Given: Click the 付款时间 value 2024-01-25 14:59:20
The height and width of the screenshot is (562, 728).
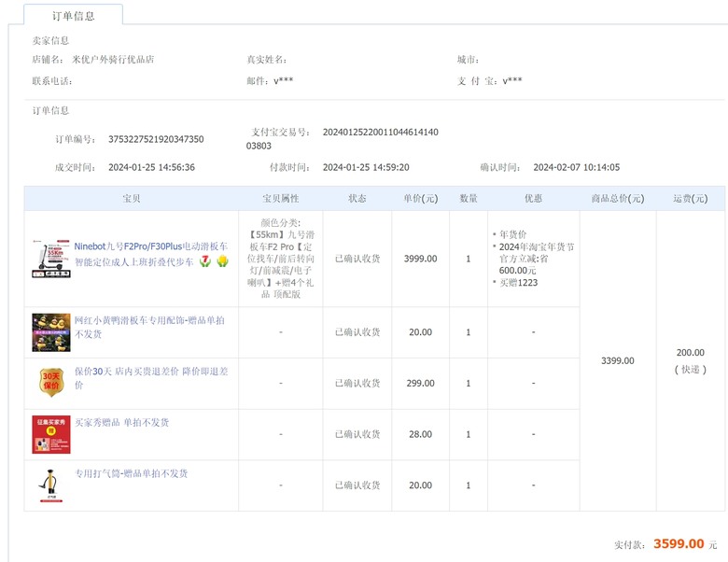Looking at the screenshot, I should click(366, 167).
